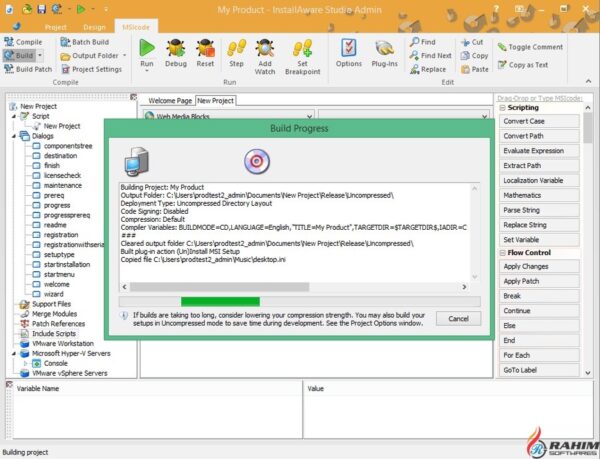Click the down arrow of the commands list scrollbar
Viewport: 600px width, 459px height.
point(588,373)
